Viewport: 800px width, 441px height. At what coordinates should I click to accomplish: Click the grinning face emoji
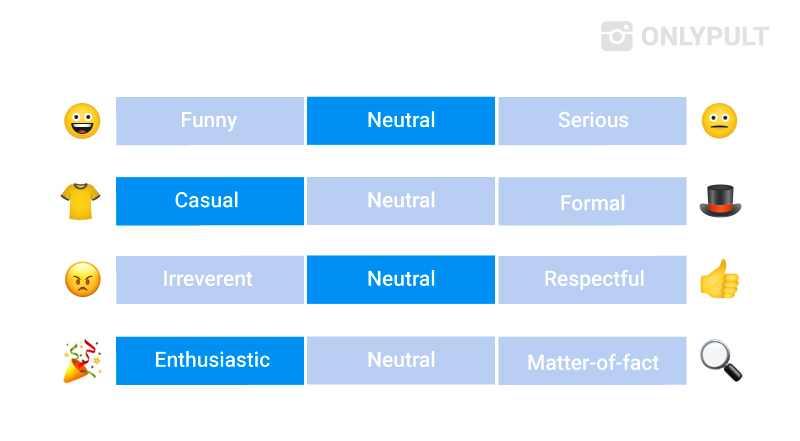pos(82,121)
